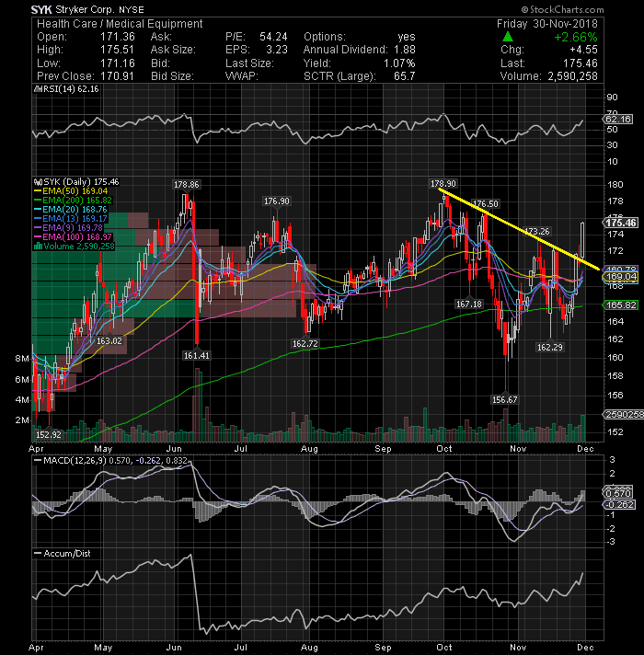Click the EMA(50) 169.04 legend entry
The width and height of the screenshot is (644, 655).
tap(75, 191)
